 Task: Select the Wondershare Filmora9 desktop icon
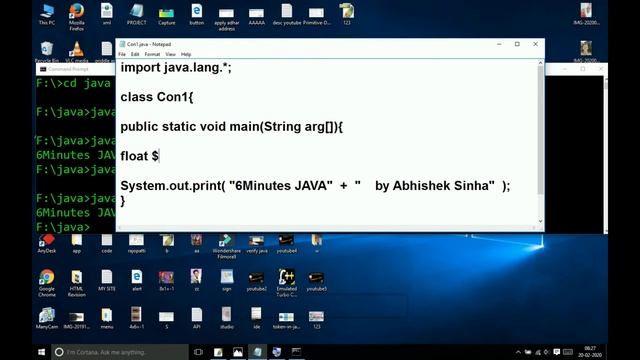[x=227, y=246]
